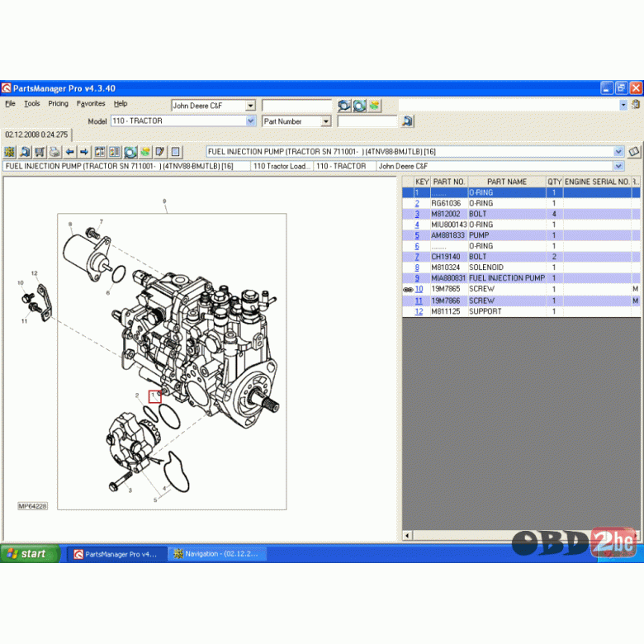Expand the John Deere C&F catalog dropdown

[x=250, y=106]
